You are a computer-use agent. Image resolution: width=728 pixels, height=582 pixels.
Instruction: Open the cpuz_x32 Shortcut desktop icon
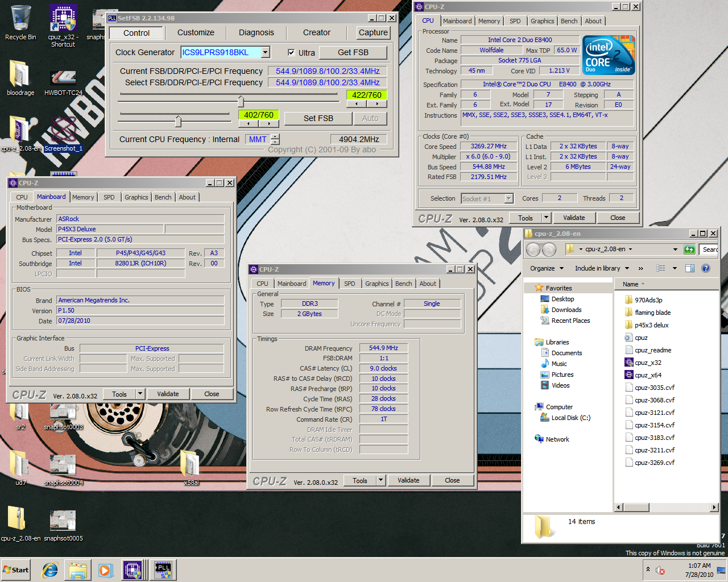pos(63,26)
